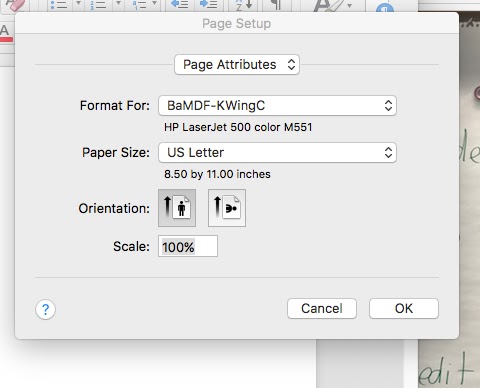Select portrait orientation

pos(177,208)
